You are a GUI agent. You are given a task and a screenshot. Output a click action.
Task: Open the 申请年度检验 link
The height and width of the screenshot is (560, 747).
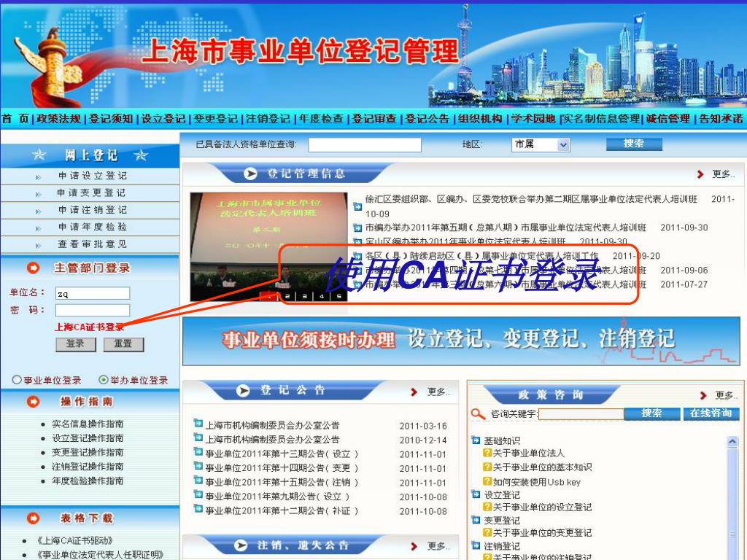point(93,227)
